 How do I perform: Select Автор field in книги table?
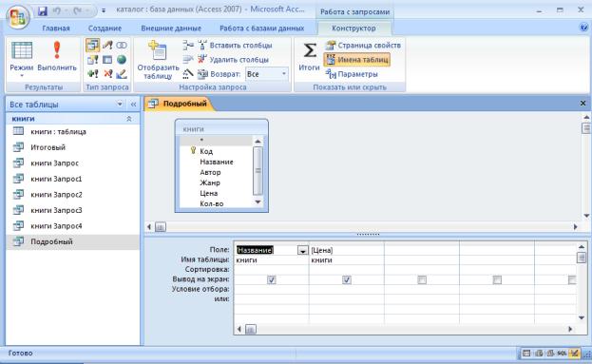(210, 172)
